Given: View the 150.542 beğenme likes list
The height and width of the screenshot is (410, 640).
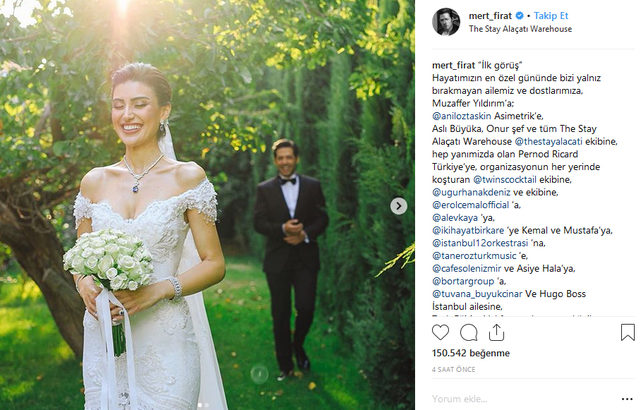Looking at the screenshot, I should (471, 353).
